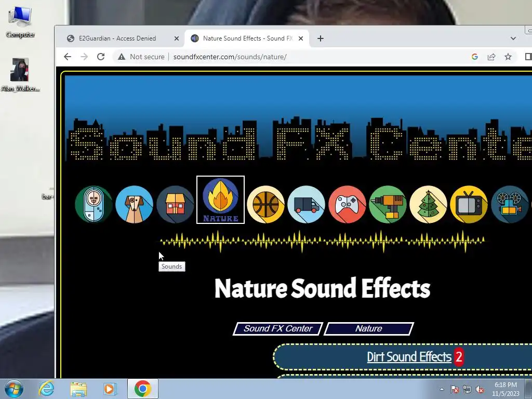Open a new browser tab
This screenshot has height=399, width=532.
pyautogui.click(x=320, y=38)
